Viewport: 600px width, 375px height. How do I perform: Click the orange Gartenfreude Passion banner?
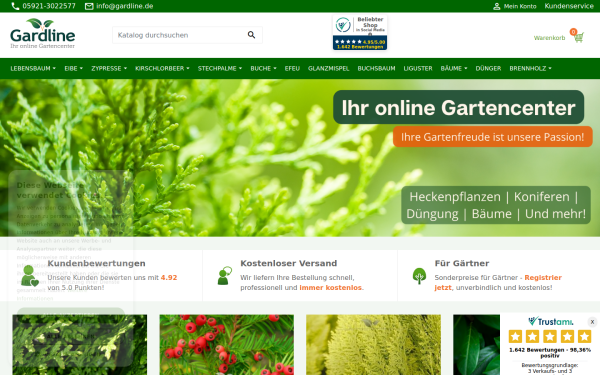492,137
